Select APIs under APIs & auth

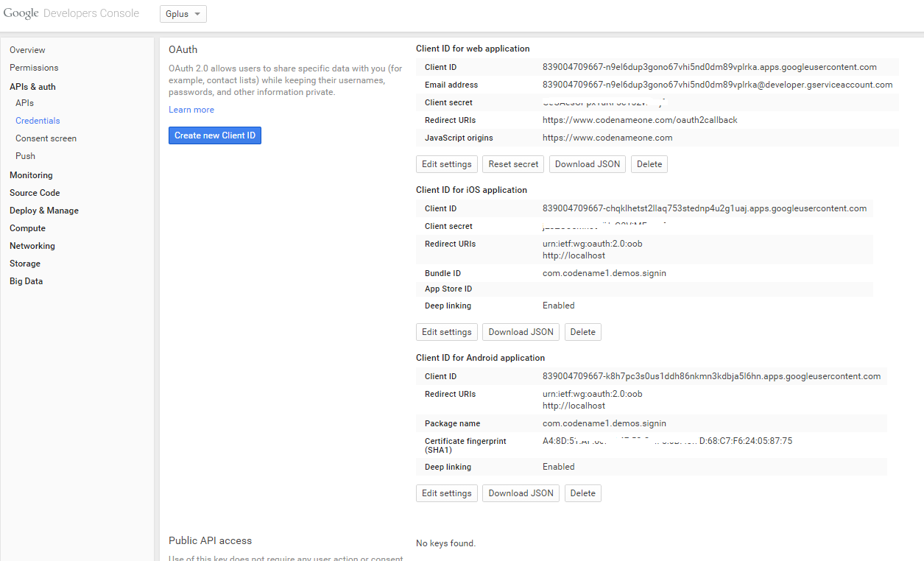[24, 103]
